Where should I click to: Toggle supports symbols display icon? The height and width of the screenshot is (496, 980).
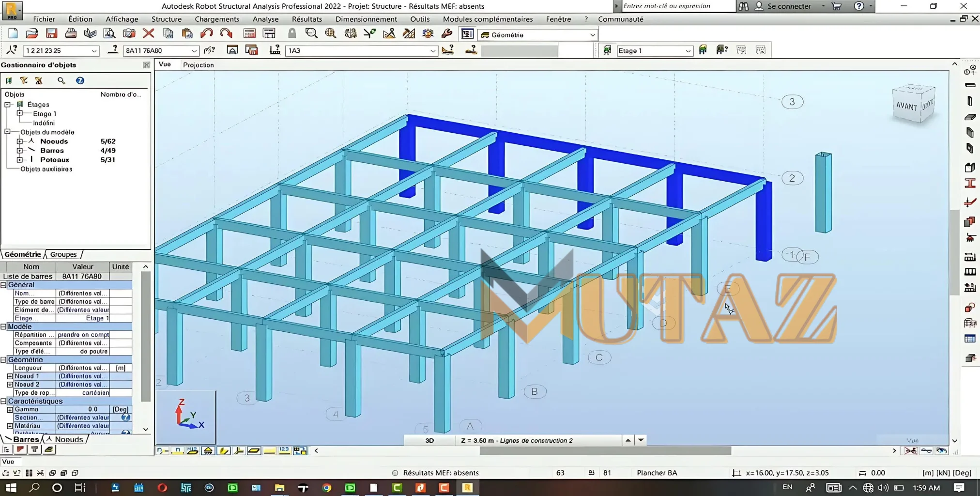208,450
